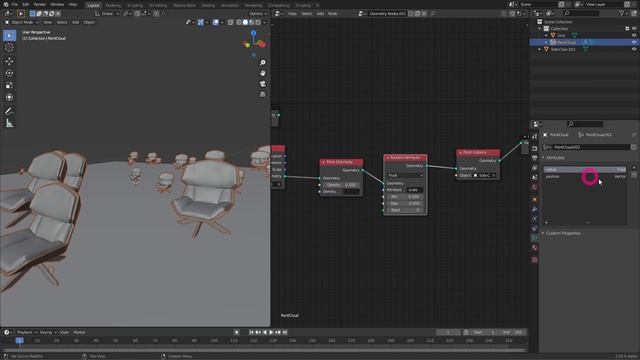Open the Tool properties tab
640x360 pixels.
pyautogui.click(x=535, y=137)
